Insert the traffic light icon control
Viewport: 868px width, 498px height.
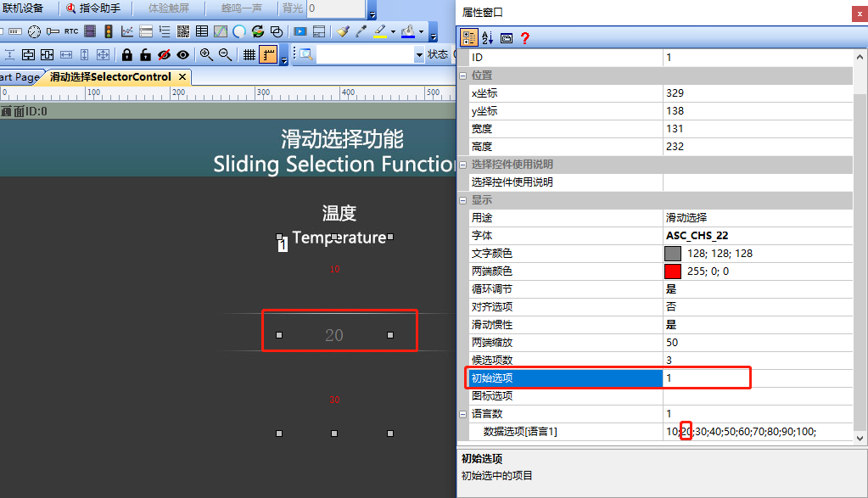[109, 31]
